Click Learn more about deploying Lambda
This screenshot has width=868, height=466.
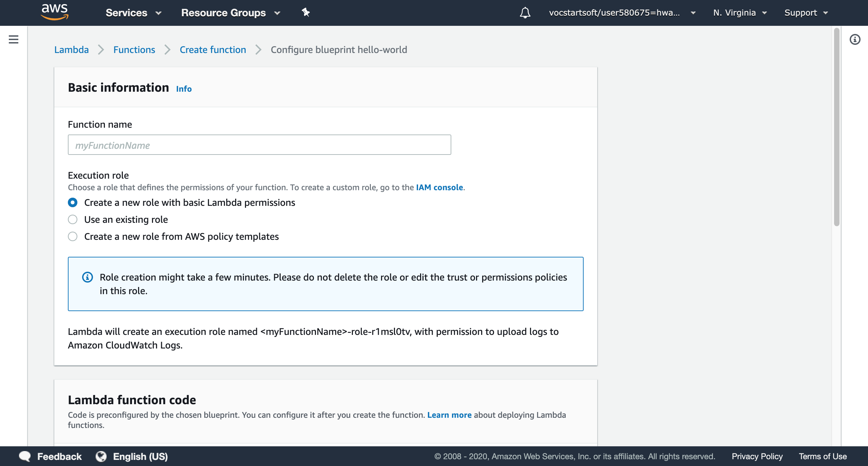tap(449, 415)
